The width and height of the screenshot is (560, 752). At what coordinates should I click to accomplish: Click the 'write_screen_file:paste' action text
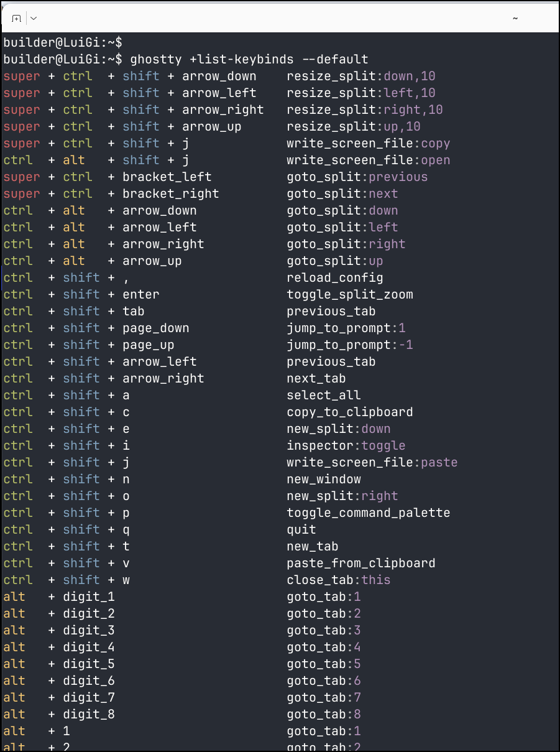[372, 463]
